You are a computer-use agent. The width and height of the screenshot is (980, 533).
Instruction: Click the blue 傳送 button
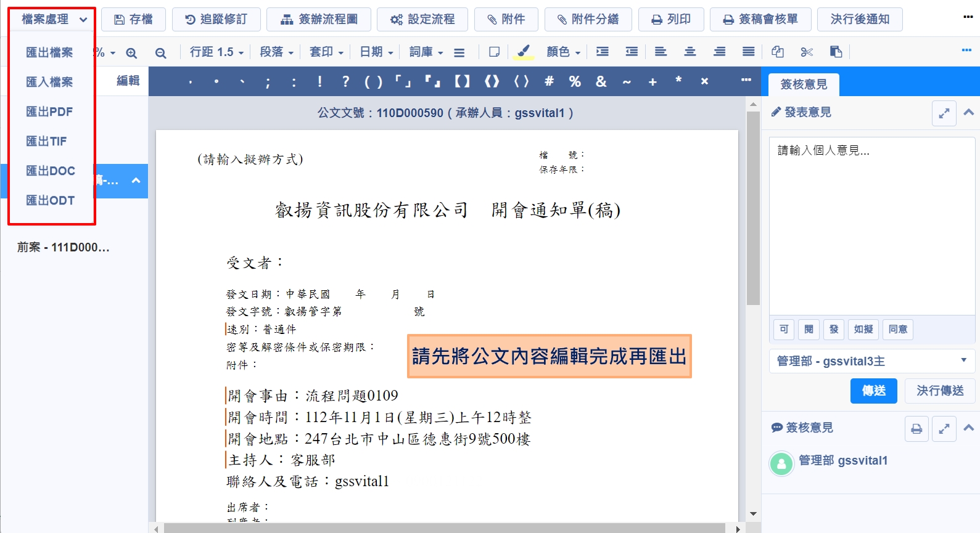873,391
